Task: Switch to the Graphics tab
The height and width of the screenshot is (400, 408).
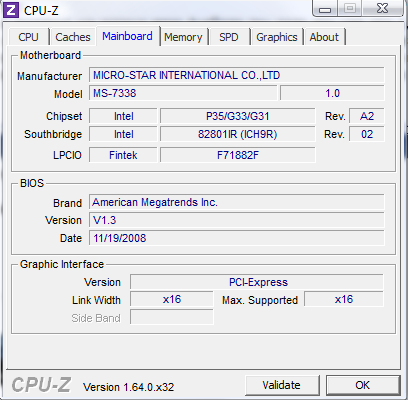Action: click(277, 37)
